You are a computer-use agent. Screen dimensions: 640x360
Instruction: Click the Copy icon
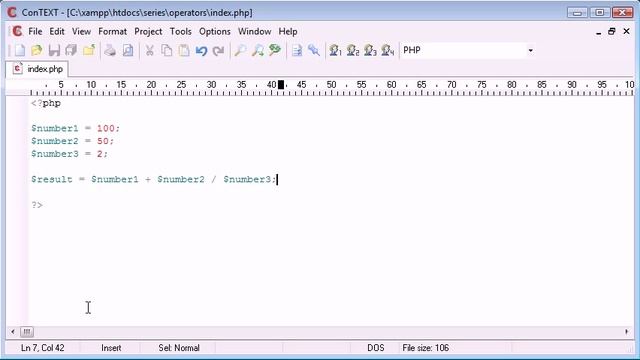[x=167, y=51]
